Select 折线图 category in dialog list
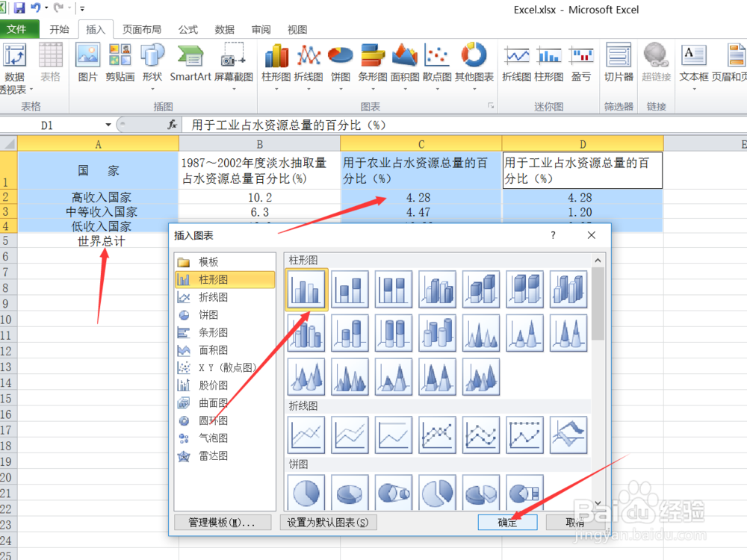Viewport: 747px width, 560px height. coord(225,297)
